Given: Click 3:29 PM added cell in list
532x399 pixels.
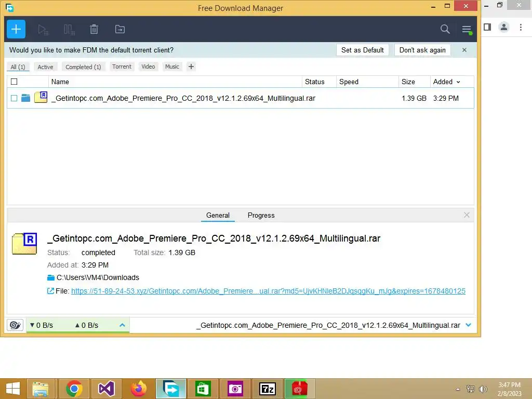Looking at the screenshot, I should 446,98.
